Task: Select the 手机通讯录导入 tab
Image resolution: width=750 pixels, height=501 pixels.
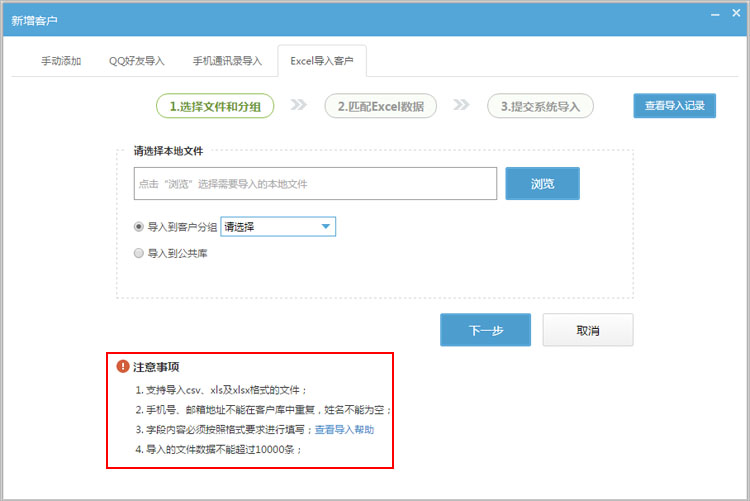Action: click(227, 61)
